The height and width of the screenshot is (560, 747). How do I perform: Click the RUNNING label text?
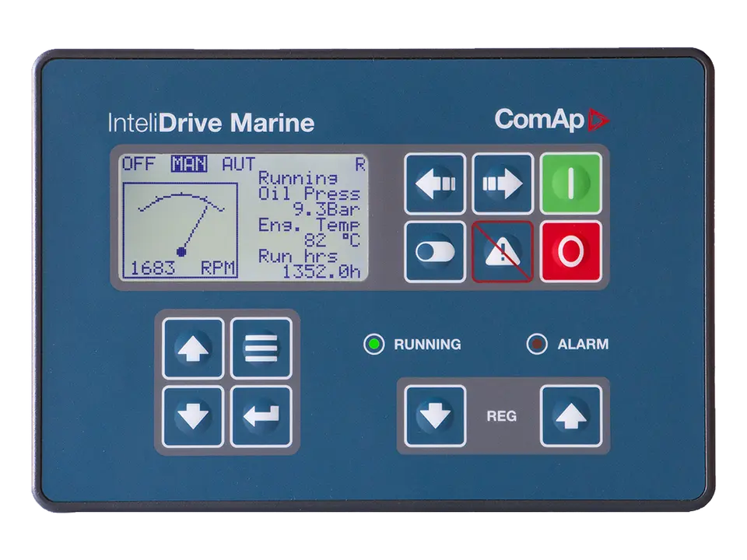427,345
